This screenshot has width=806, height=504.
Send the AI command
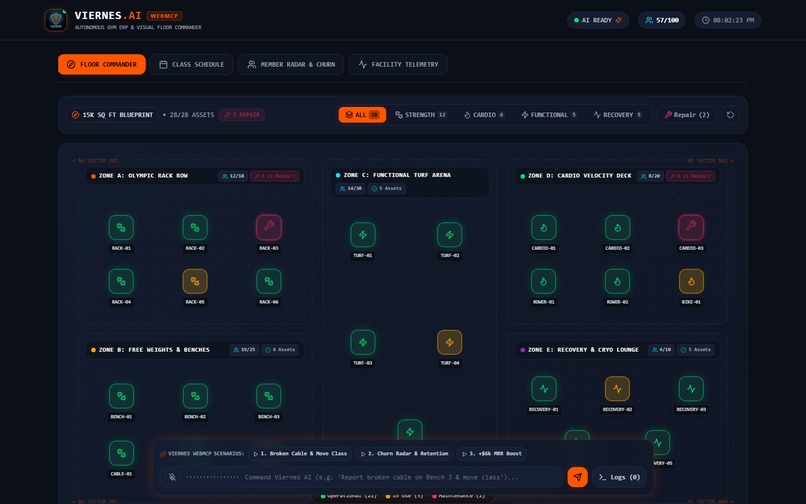[577, 477]
